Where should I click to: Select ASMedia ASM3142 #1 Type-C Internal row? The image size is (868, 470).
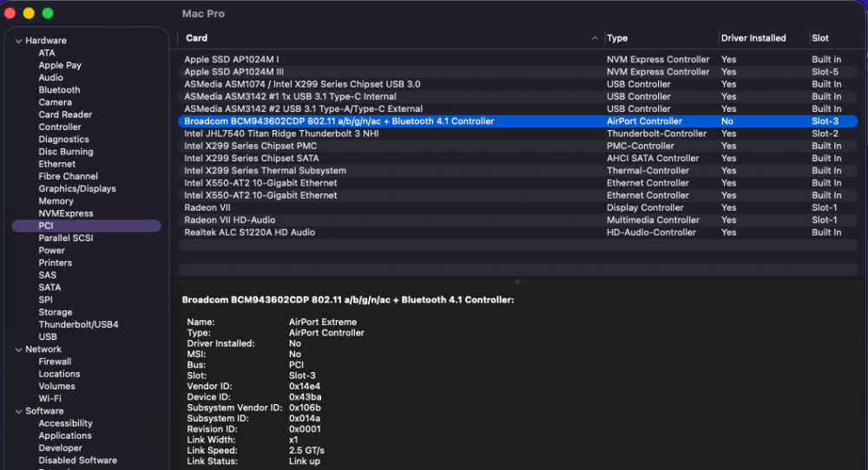coord(517,97)
